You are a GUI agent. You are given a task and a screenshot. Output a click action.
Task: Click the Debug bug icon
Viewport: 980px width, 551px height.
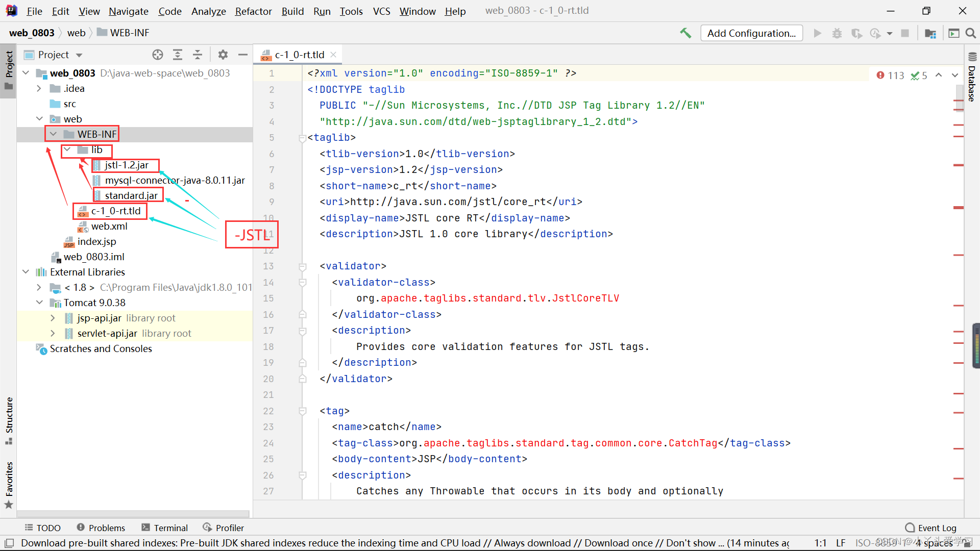click(x=837, y=33)
